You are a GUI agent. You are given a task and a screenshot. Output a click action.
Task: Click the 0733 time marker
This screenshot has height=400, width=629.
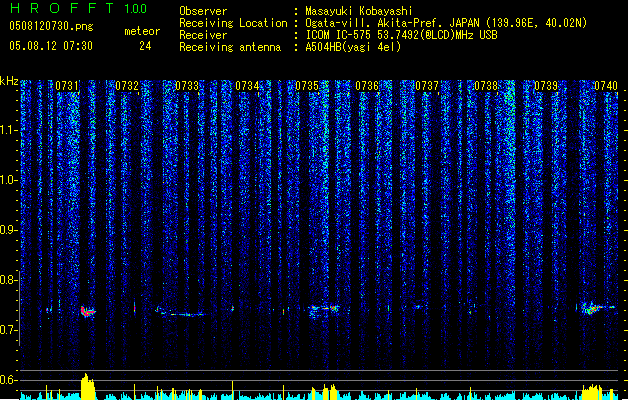187,86
